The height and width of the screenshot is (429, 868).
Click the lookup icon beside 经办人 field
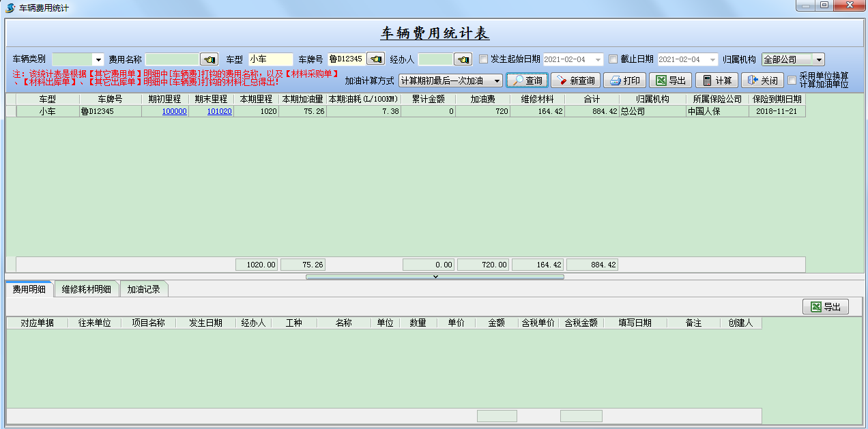point(463,59)
